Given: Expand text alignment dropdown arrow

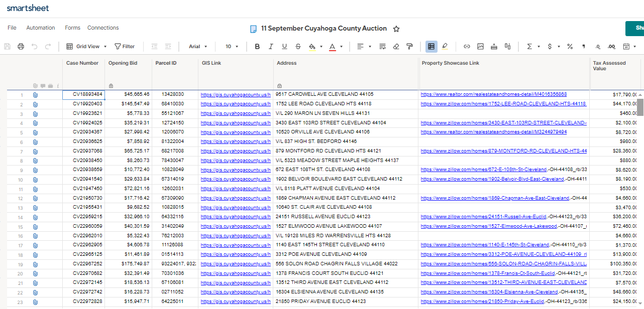Looking at the screenshot, I should [370, 47].
